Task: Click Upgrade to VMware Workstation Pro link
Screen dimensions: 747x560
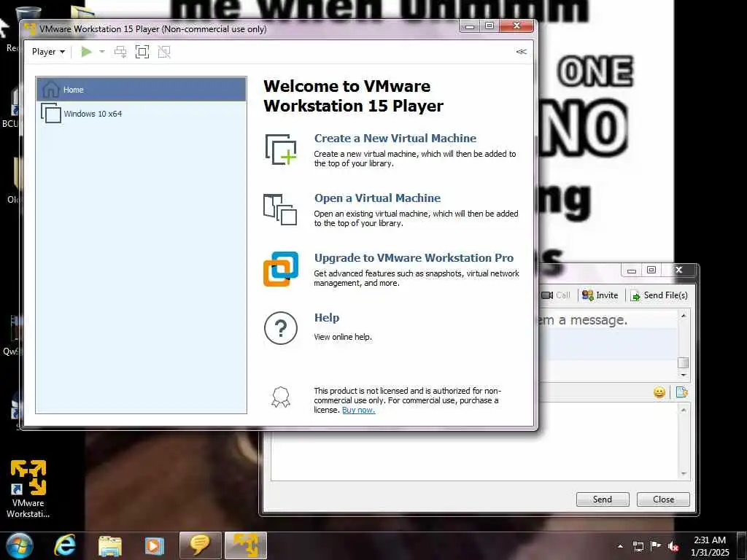Action: coord(414,258)
